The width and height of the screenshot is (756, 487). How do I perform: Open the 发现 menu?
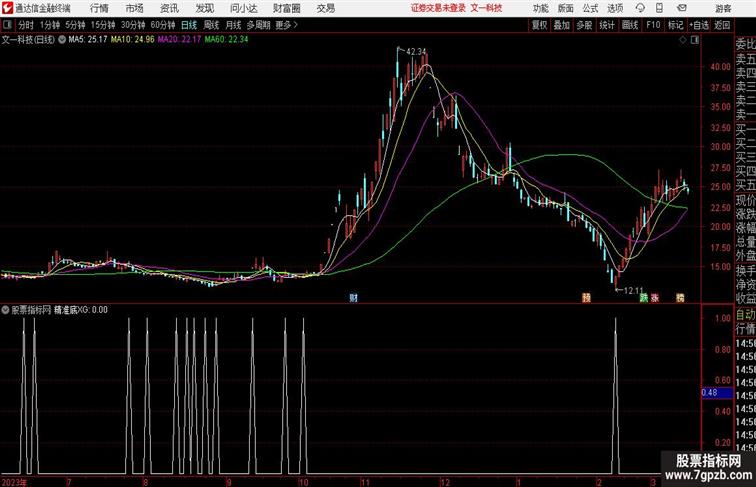204,8
